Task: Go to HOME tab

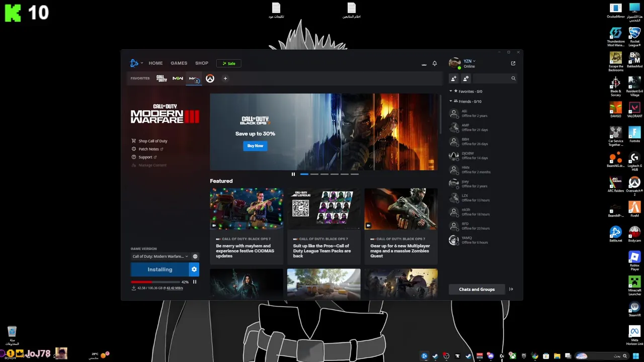Action: coord(155,63)
